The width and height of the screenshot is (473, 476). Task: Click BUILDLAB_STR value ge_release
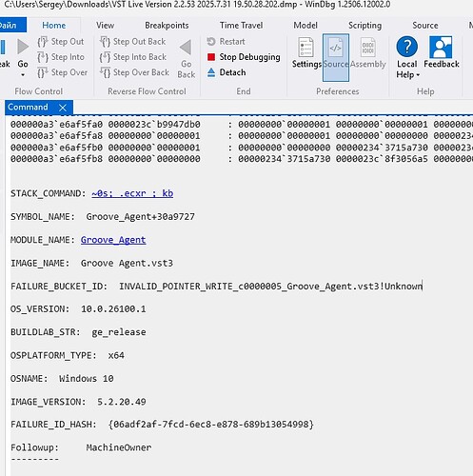pyautogui.click(x=119, y=332)
